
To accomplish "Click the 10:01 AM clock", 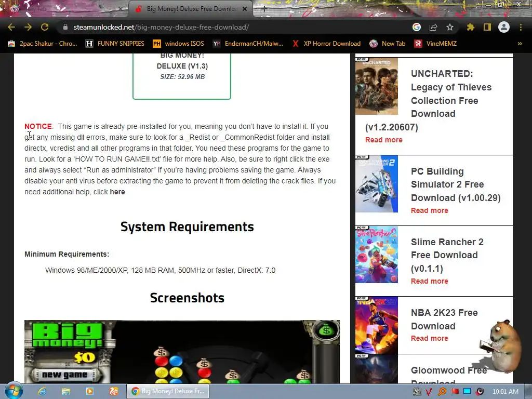I will [x=505, y=392].
